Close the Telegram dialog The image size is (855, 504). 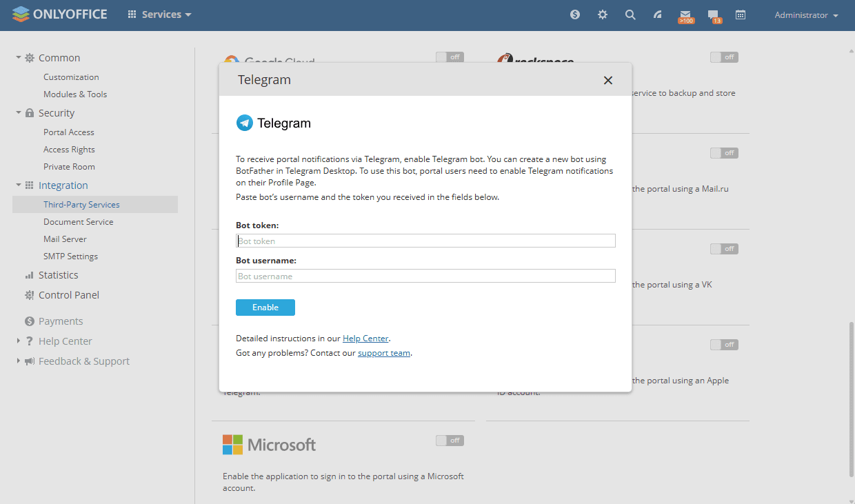click(x=608, y=80)
